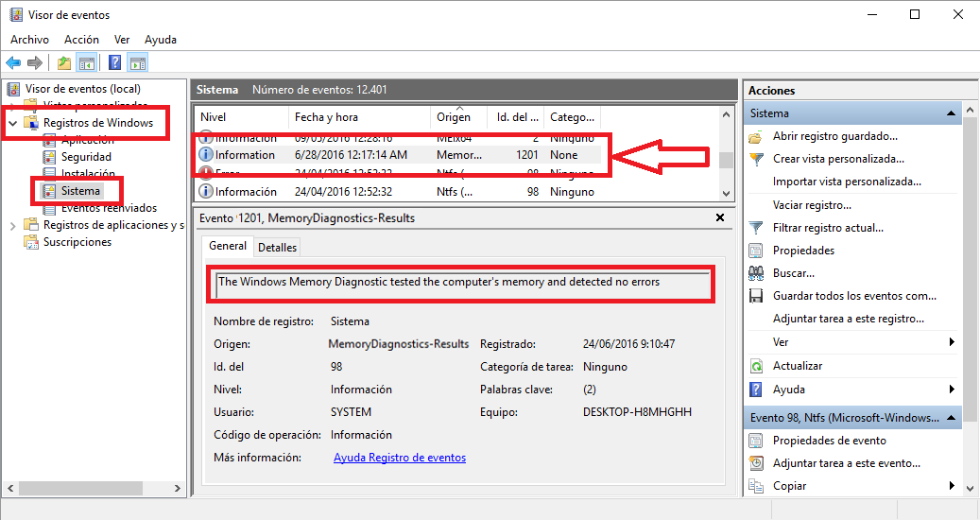This screenshot has width=980, height=520.
Task: Select the Sistema log in tree
Action: 80,191
